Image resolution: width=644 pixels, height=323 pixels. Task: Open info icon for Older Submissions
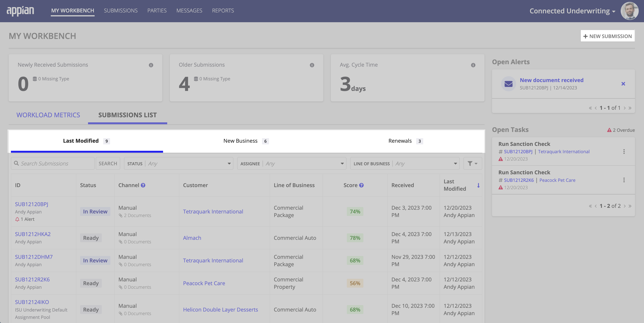point(312,65)
